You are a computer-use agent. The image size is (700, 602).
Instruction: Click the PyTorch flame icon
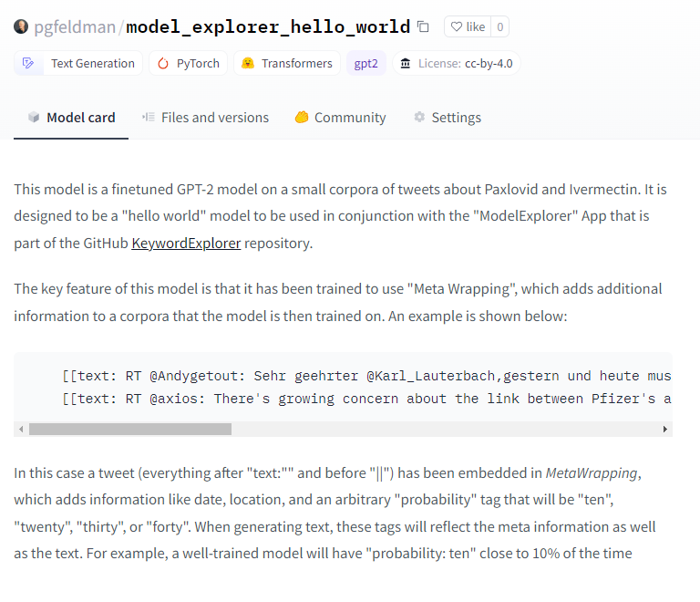tap(163, 64)
